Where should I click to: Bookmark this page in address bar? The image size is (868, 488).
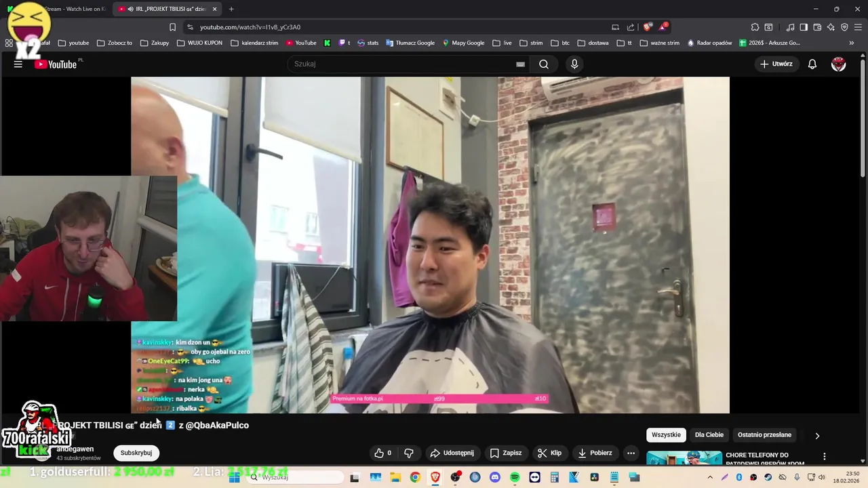click(x=172, y=27)
